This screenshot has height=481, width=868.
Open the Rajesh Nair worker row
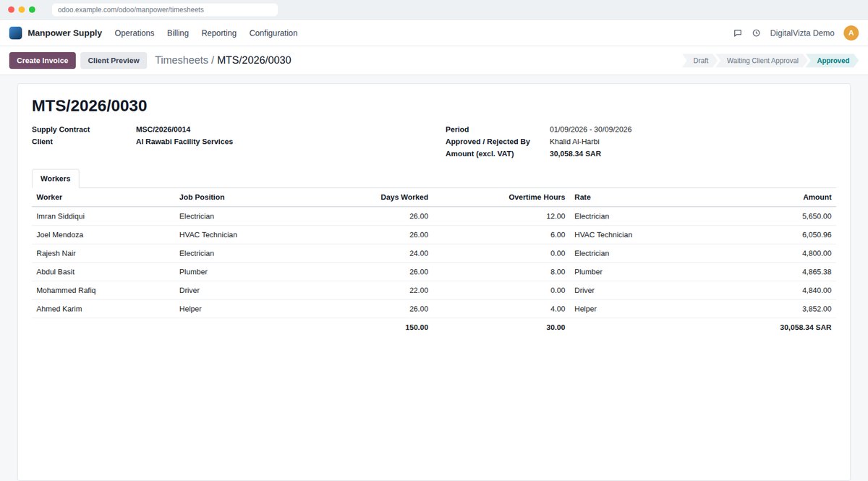pos(434,253)
